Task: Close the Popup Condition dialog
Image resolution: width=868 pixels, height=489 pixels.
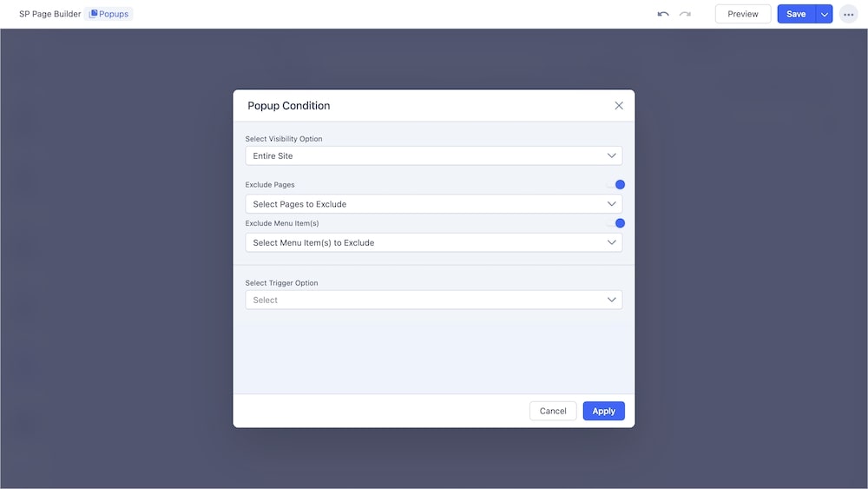Action: point(619,106)
